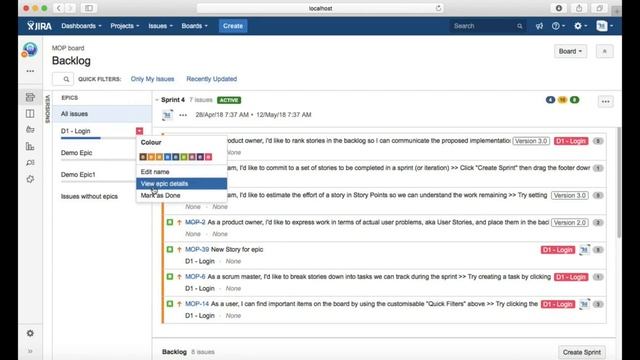Open the Sprint 4 actions ellipsis button

(605, 101)
